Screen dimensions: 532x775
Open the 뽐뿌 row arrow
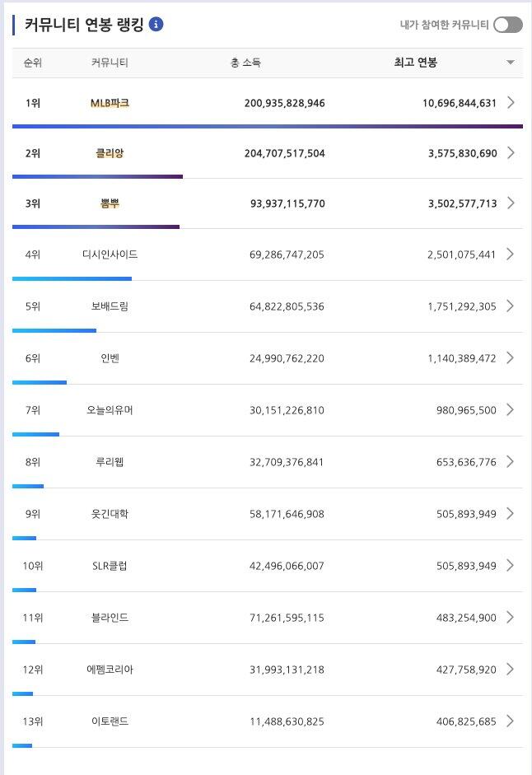coord(511,203)
